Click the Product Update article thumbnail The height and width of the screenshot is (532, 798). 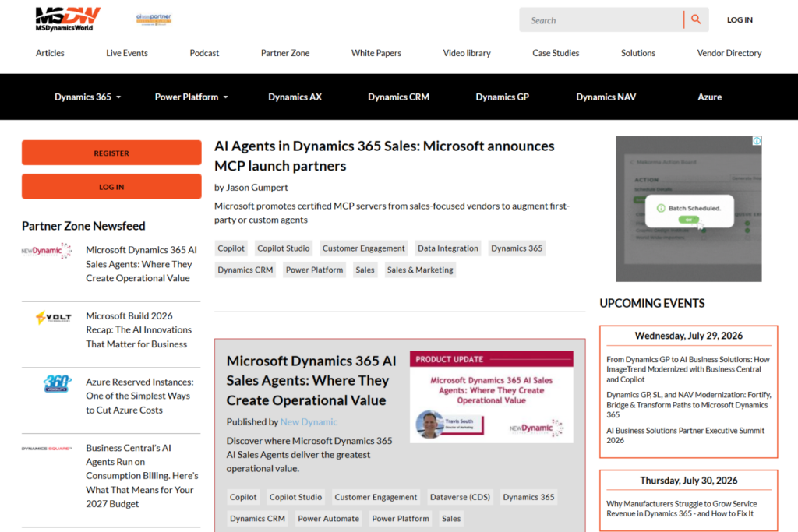point(492,396)
